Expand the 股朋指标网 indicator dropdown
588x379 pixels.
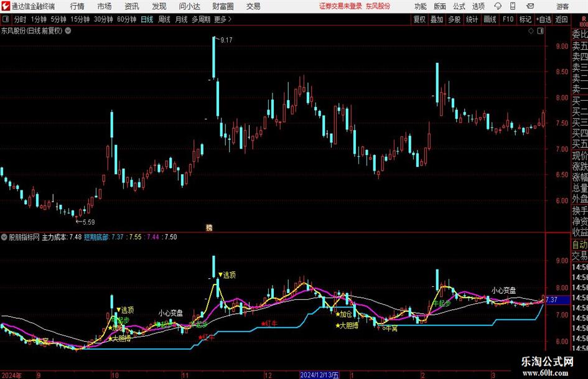click(4, 236)
